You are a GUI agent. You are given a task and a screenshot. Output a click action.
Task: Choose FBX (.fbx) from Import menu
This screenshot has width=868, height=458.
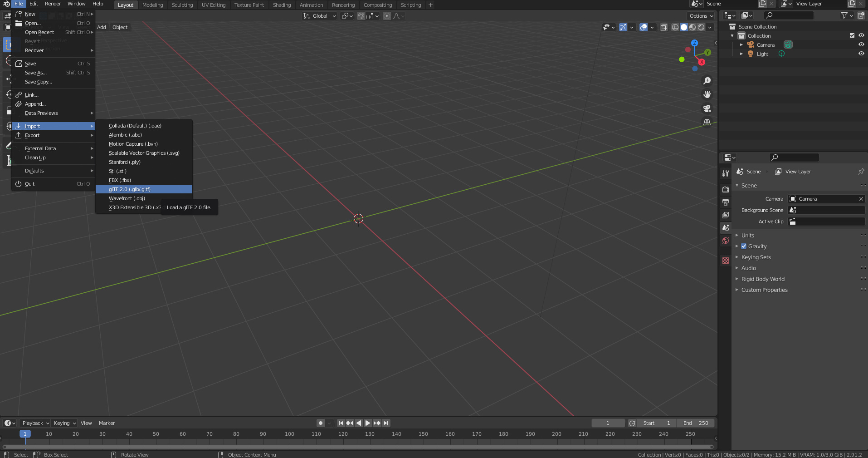tap(120, 180)
